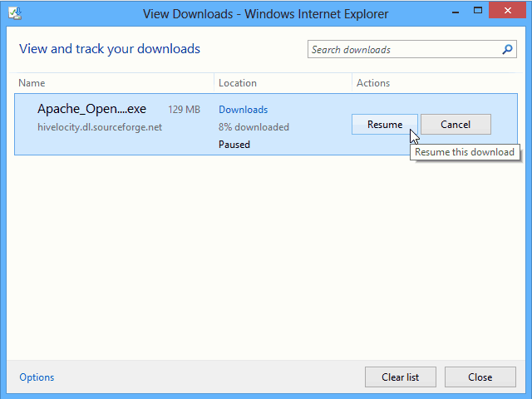532x399 pixels.
Task: Click the Close button at bottom
Action: 480,377
